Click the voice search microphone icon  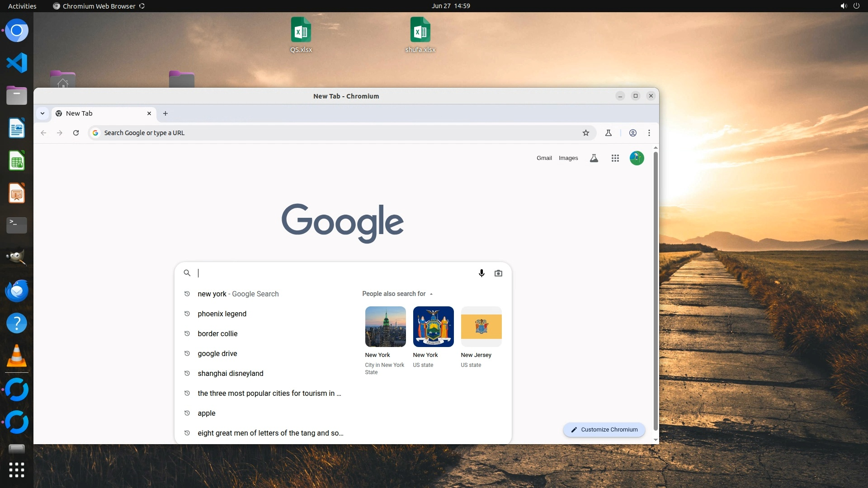481,273
